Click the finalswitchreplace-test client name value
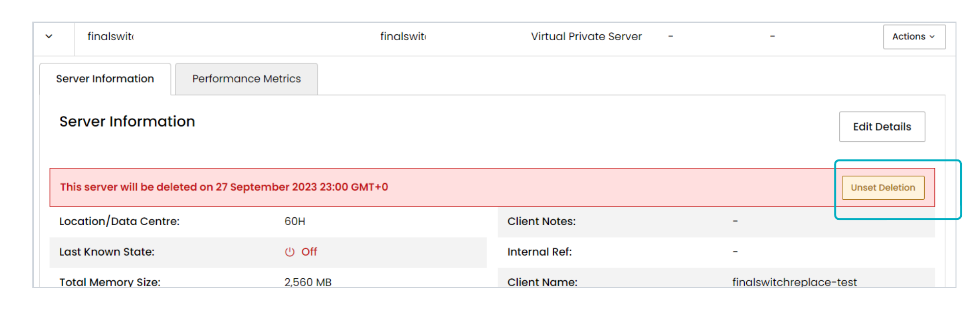Image resolution: width=980 pixels, height=317 pixels. point(794,282)
